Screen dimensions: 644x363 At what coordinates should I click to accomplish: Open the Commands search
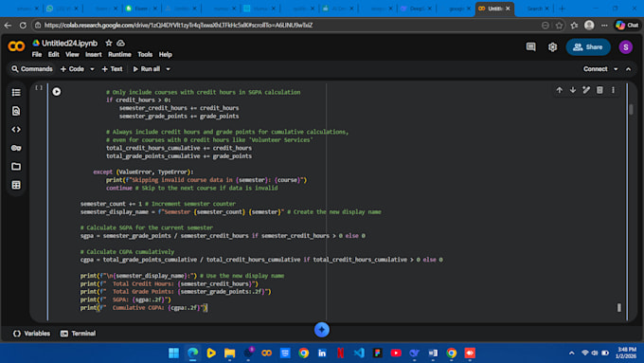coord(32,69)
